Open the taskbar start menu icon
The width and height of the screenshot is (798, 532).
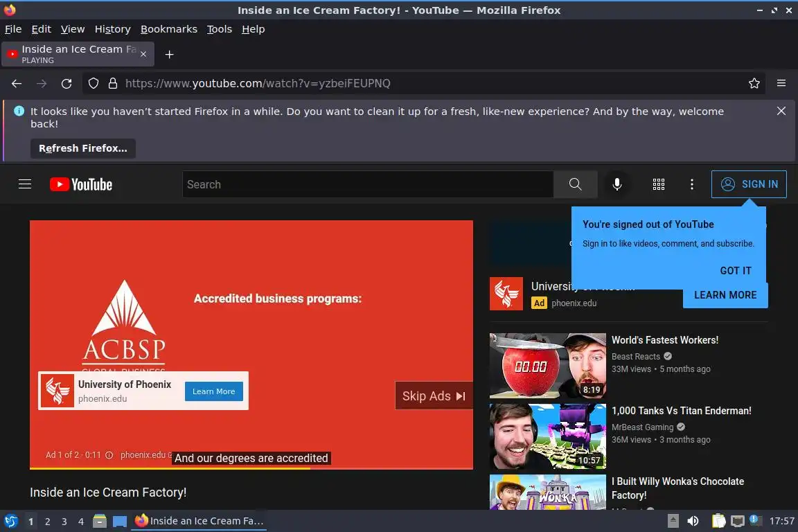10,522
